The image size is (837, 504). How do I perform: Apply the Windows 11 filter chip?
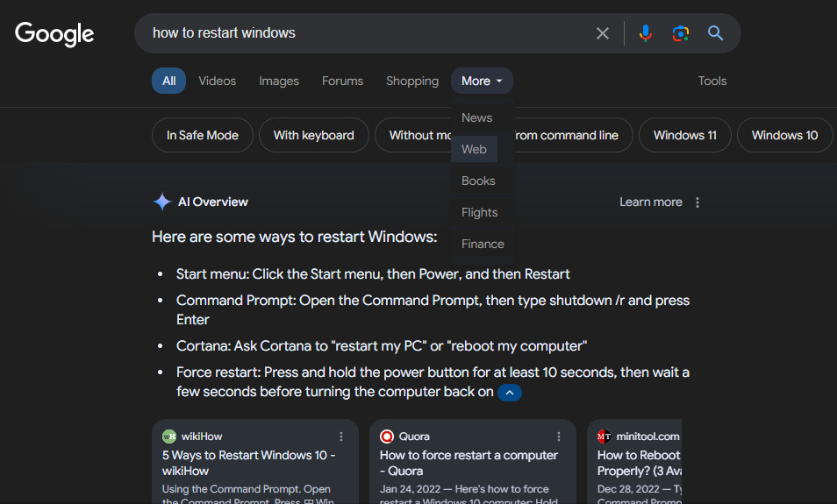tap(685, 135)
